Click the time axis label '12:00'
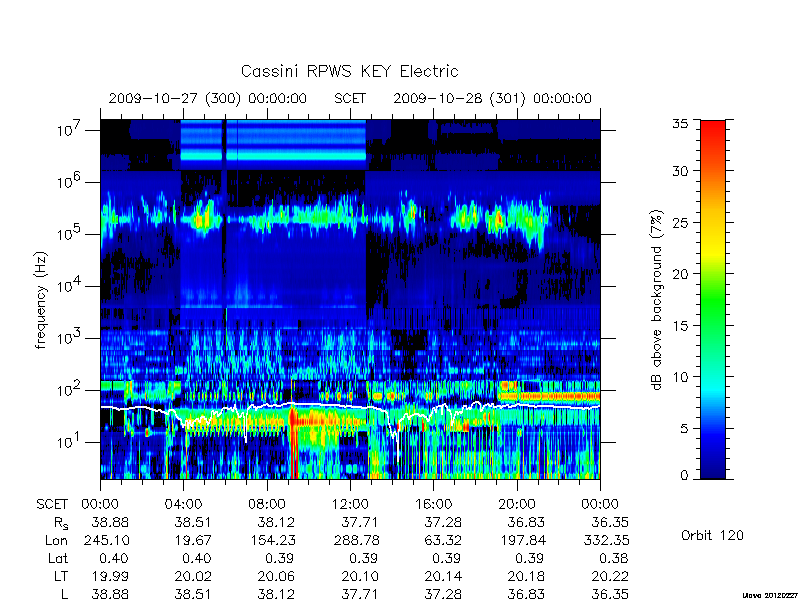 [350, 504]
